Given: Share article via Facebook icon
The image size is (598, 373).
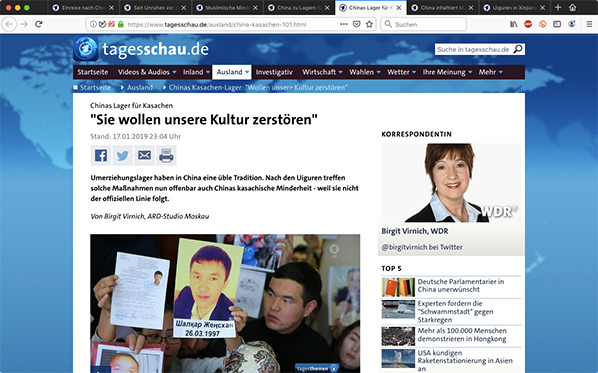Looking at the screenshot, I should [101, 155].
